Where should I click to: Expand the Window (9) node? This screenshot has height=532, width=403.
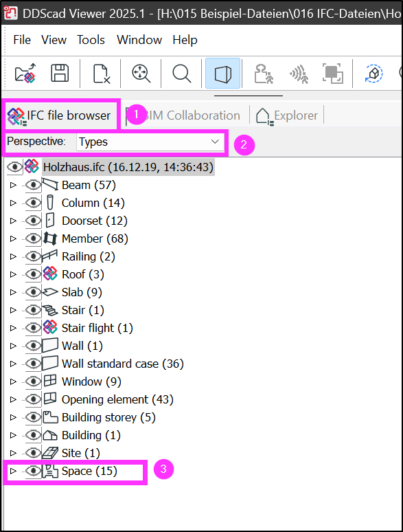(x=13, y=381)
